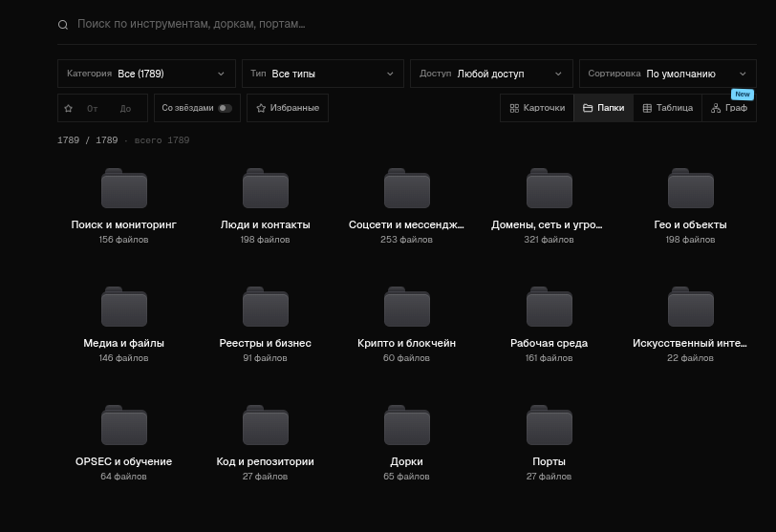
Task: Open the 'Рабочая среда' folder icon
Action: pos(549,307)
